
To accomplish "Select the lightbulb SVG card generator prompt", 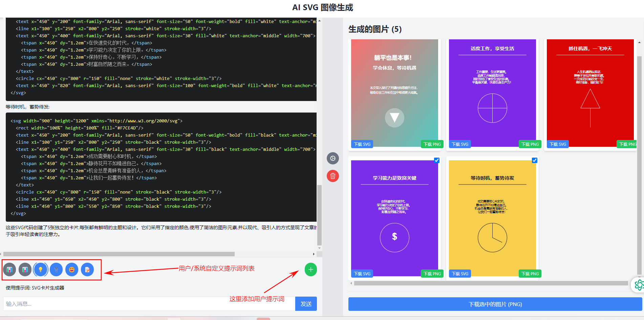I will point(41,269).
